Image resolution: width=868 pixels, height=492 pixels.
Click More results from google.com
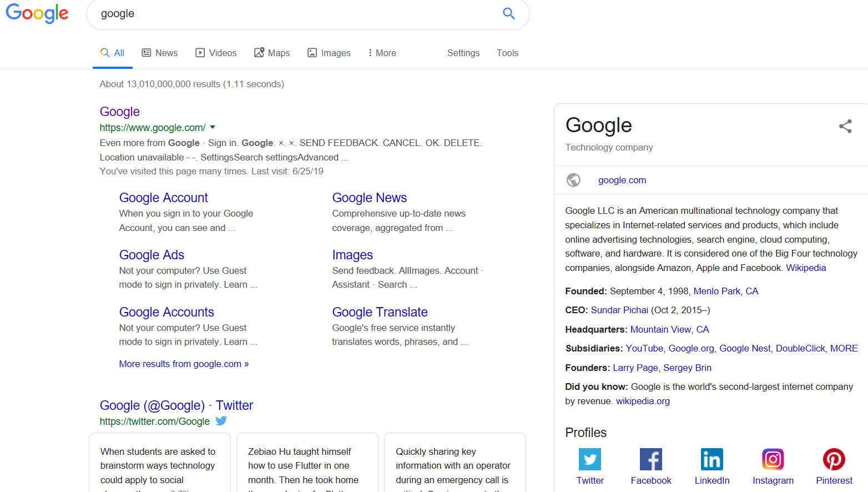click(x=184, y=364)
